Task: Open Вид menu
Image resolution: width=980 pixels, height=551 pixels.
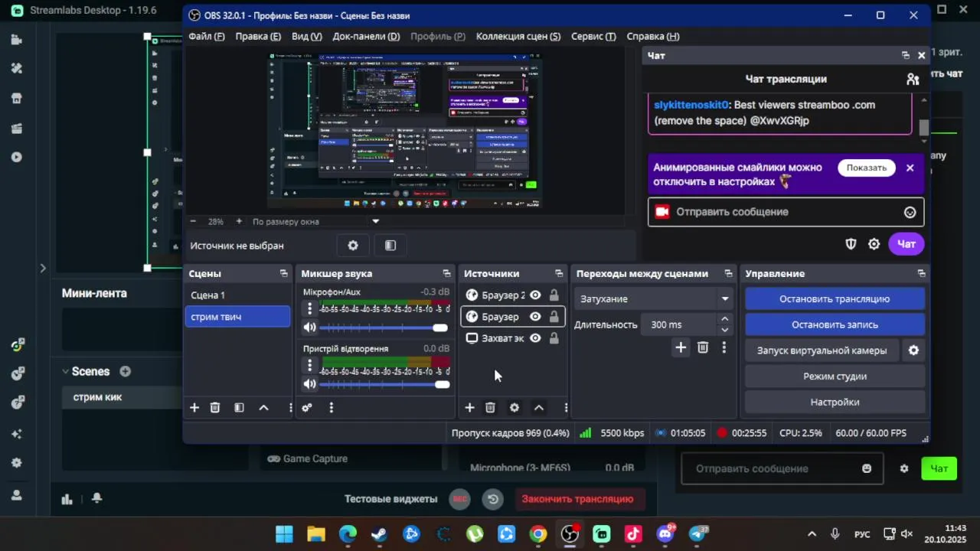Action: pyautogui.click(x=307, y=36)
